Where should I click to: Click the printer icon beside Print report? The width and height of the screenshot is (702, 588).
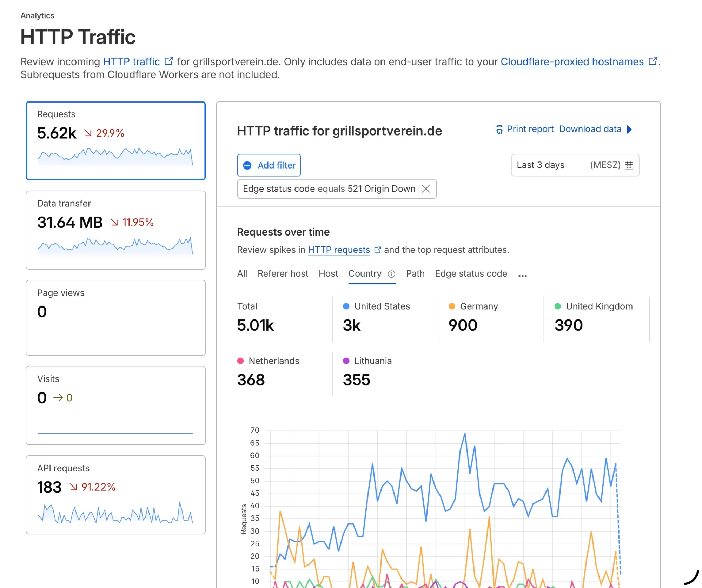pos(499,130)
